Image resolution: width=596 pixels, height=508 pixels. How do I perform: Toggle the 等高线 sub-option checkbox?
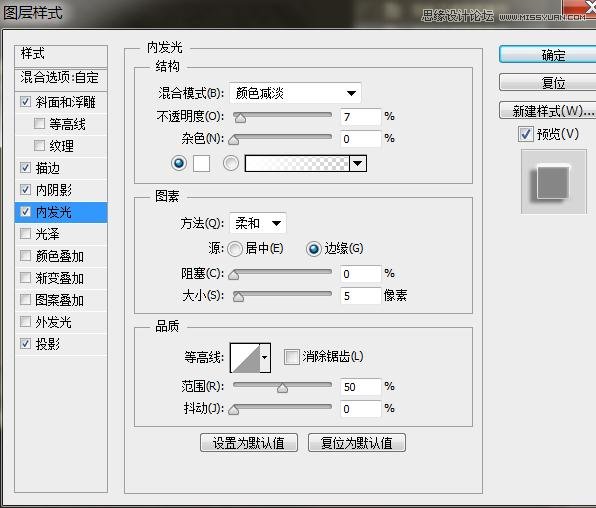pos(39,124)
